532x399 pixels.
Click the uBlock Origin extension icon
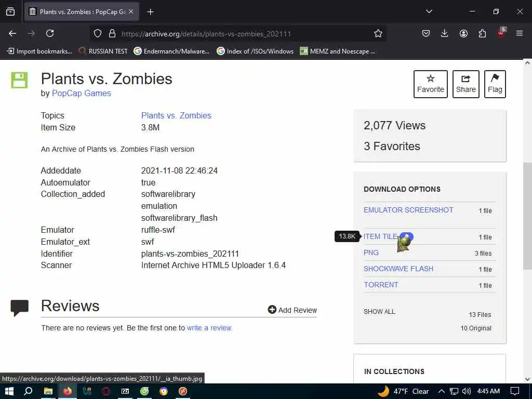tap(501, 33)
